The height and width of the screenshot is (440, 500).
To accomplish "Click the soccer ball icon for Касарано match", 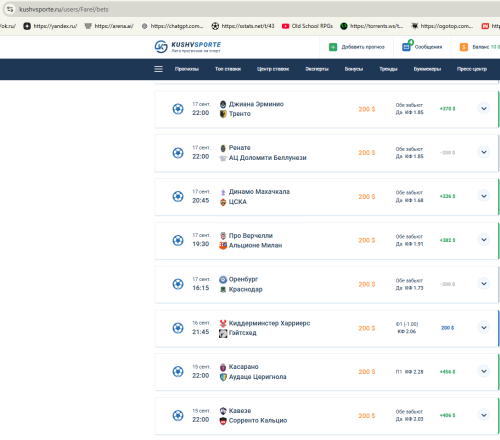I will (178, 371).
